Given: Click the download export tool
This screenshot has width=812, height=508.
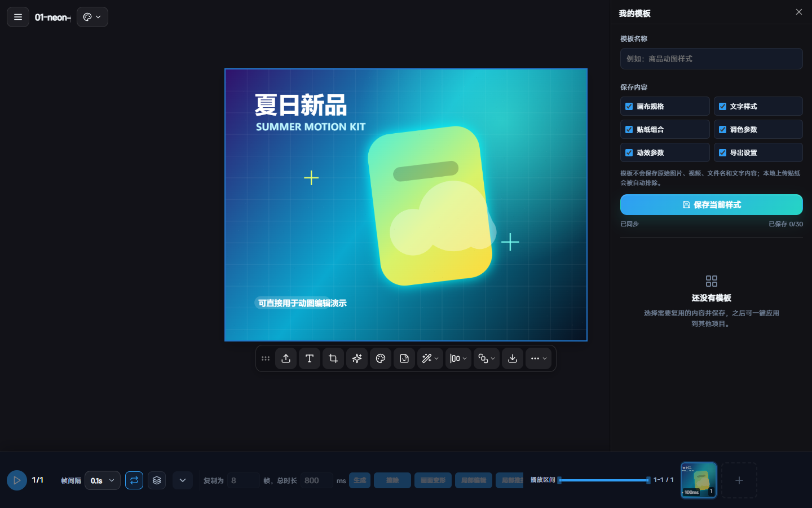Looking at the screenshot, I should coord(513,358).
